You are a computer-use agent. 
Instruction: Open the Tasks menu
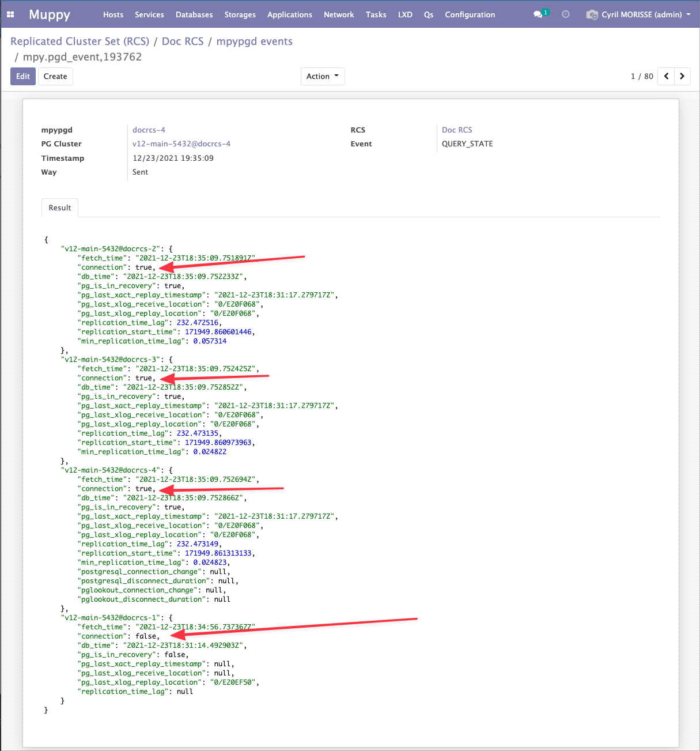(376, 14)
